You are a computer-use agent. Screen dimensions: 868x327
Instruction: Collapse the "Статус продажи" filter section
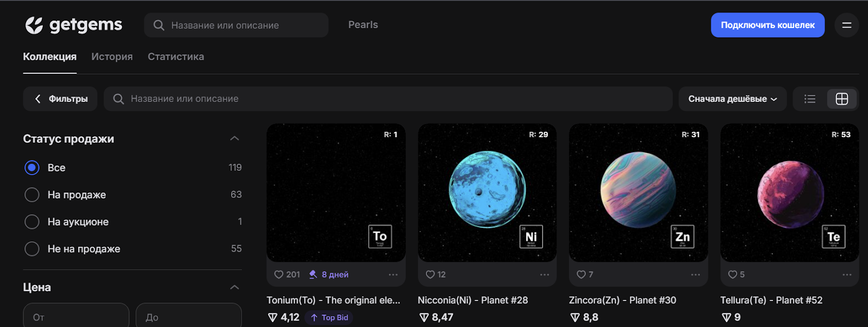click(234, 139)
